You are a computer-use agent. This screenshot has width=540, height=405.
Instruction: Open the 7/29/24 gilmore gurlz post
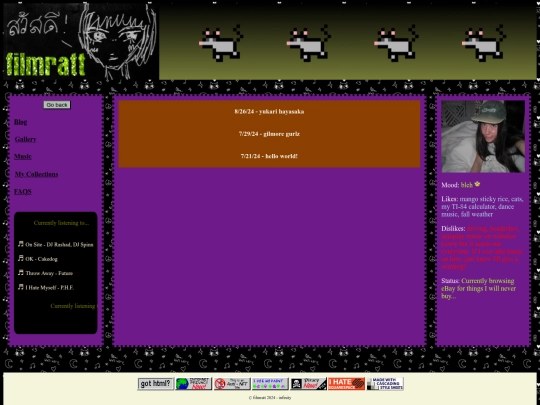click(269, 134)
